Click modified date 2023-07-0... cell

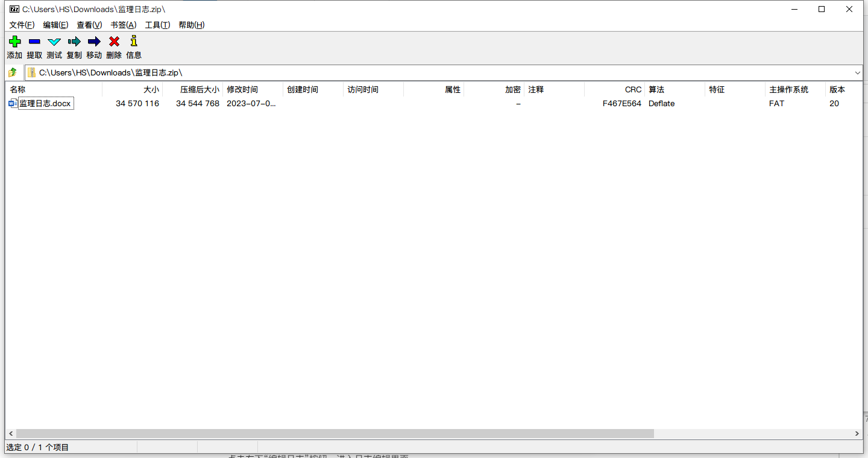(x=251, y=104)
